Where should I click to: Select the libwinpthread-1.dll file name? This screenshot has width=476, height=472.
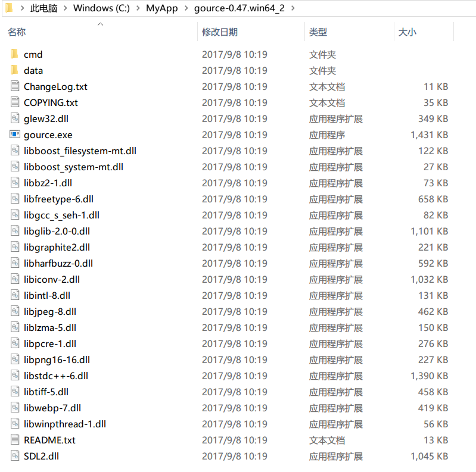pos(65,424)
